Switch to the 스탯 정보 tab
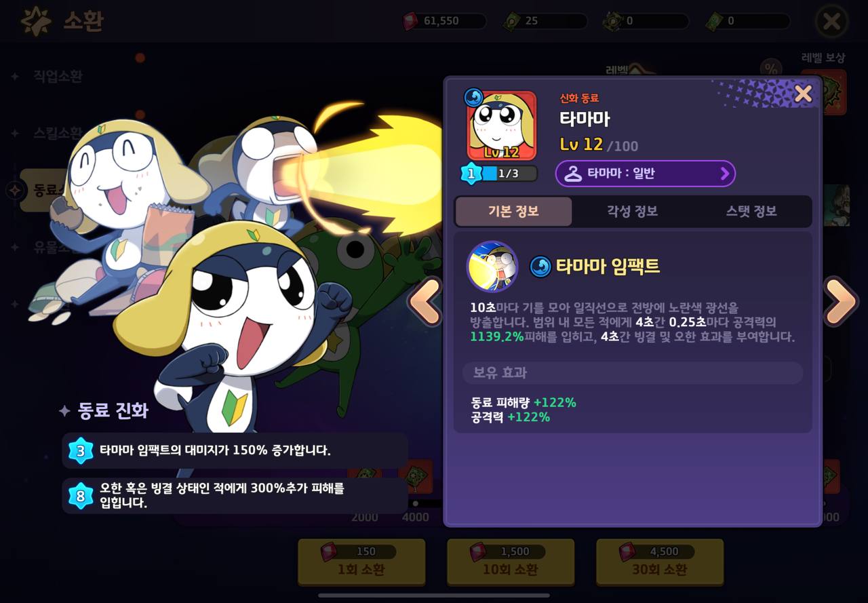This screenshot has width=868, height=603. pos(751,211)
